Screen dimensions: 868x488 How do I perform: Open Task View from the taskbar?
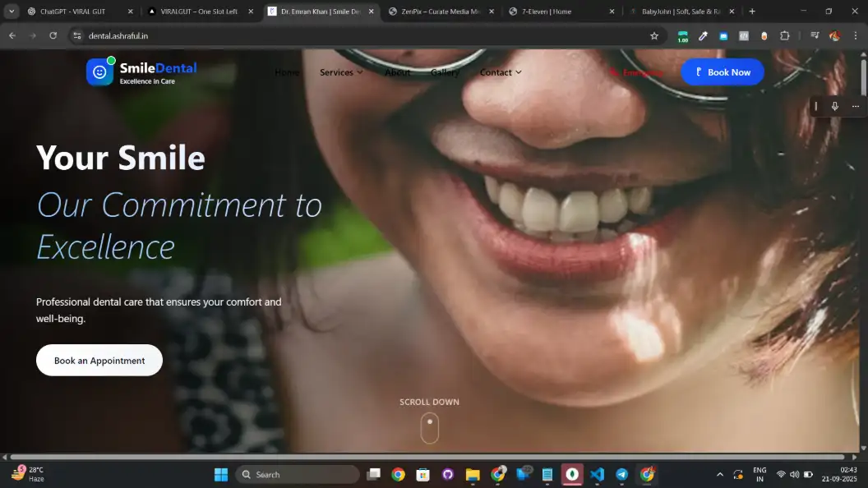(374, 475)
